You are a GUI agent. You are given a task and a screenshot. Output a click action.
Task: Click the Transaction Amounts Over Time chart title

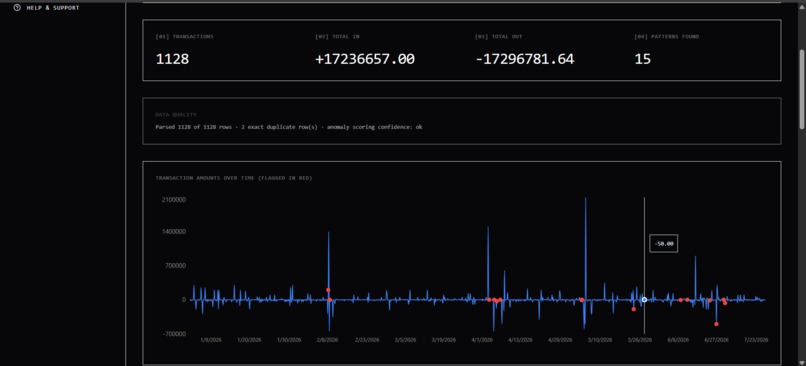[234, 178]
